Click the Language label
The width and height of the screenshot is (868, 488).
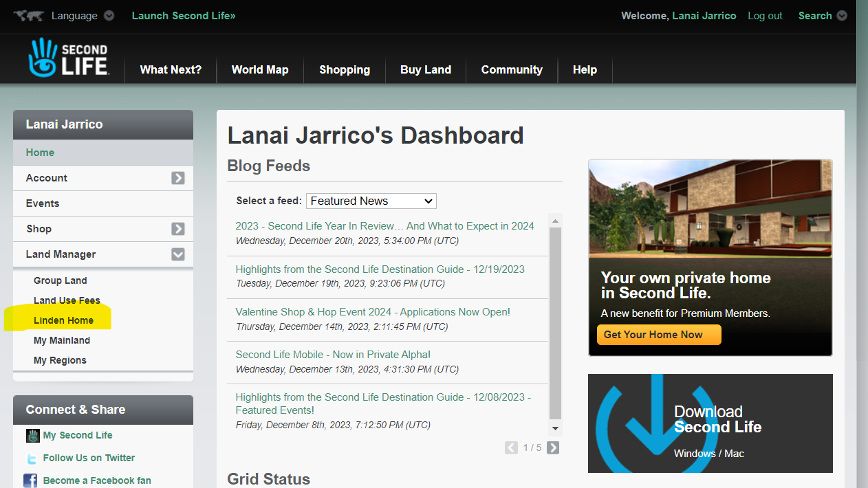74,15
